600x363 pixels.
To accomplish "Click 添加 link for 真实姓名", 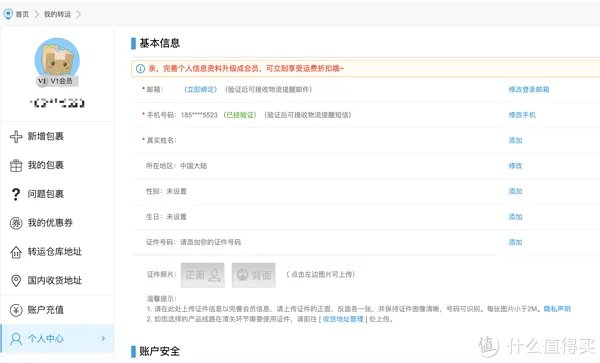I will pyautogui.click(x=515, y=140).
